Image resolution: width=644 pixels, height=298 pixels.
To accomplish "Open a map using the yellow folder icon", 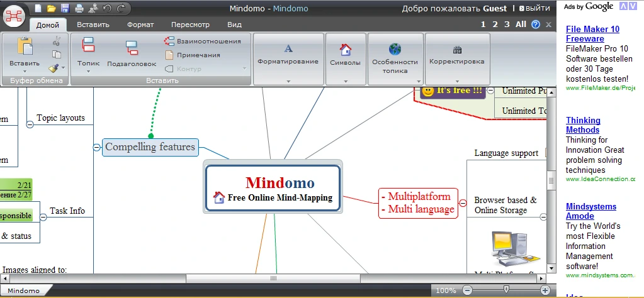I will [x=52, y=8].
